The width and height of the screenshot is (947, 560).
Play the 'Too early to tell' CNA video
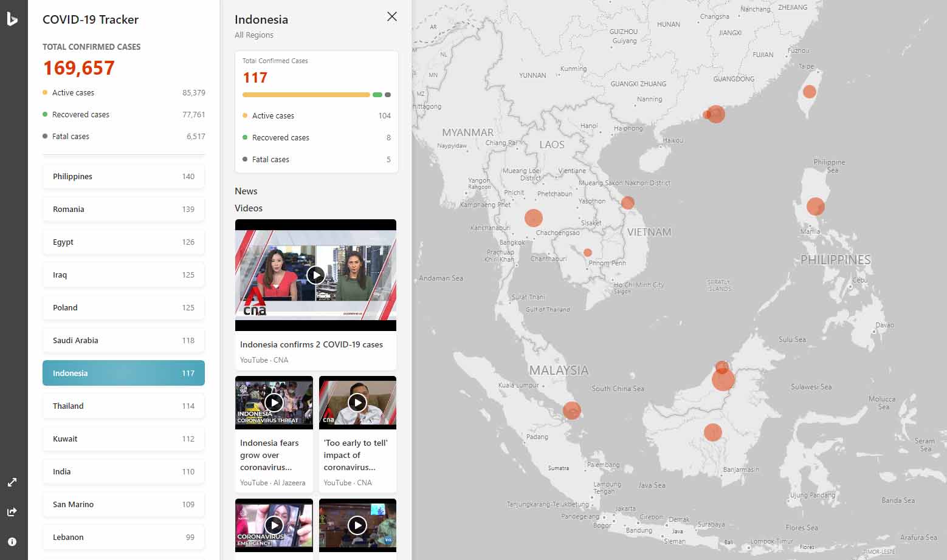click(x=357, y=401)
